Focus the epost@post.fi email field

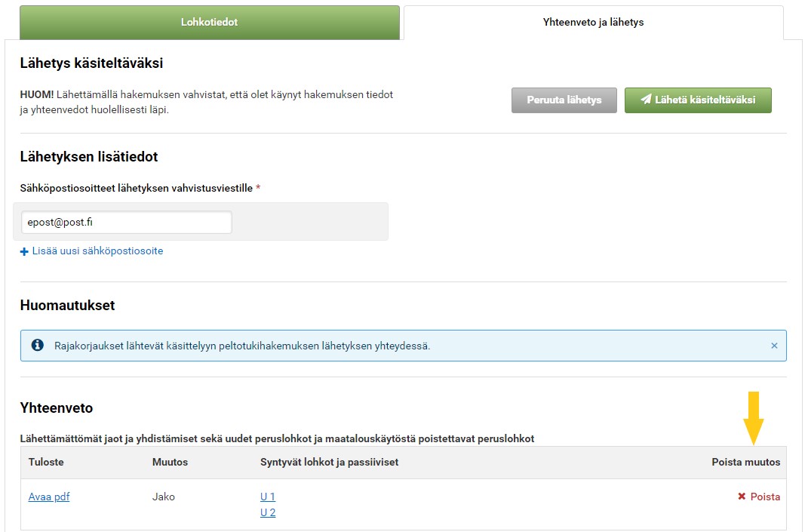(x=126, y=223)
